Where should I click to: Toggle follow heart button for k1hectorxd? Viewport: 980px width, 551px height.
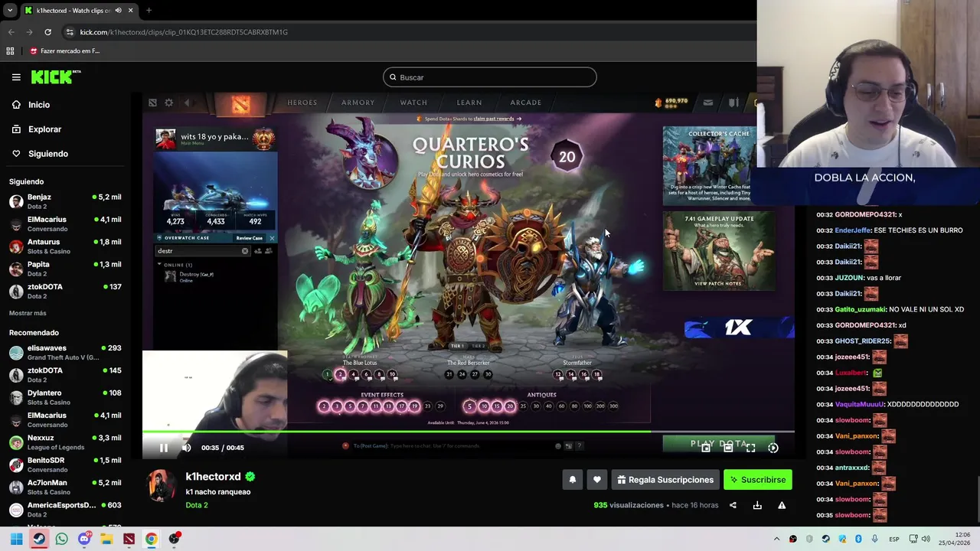[597, 480]
